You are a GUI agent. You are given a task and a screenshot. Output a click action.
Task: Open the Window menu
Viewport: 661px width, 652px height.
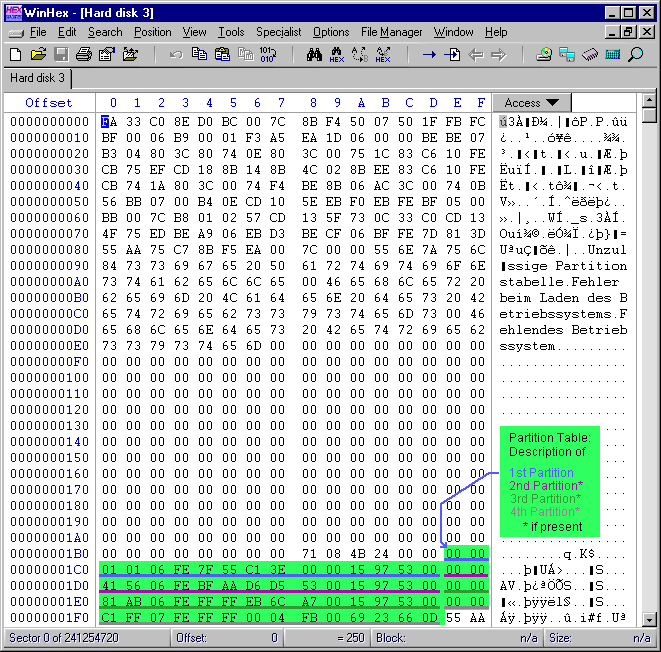[x=454, y=32]
